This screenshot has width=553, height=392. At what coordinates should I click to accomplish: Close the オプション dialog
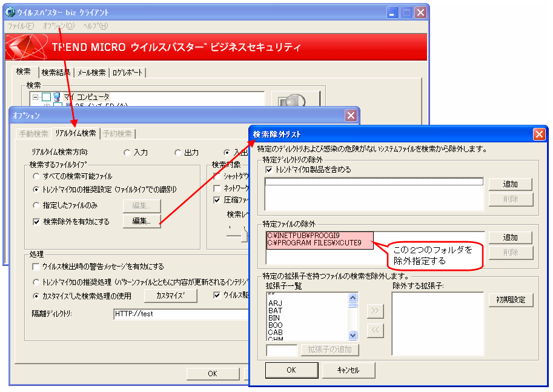tap(351, 115)
